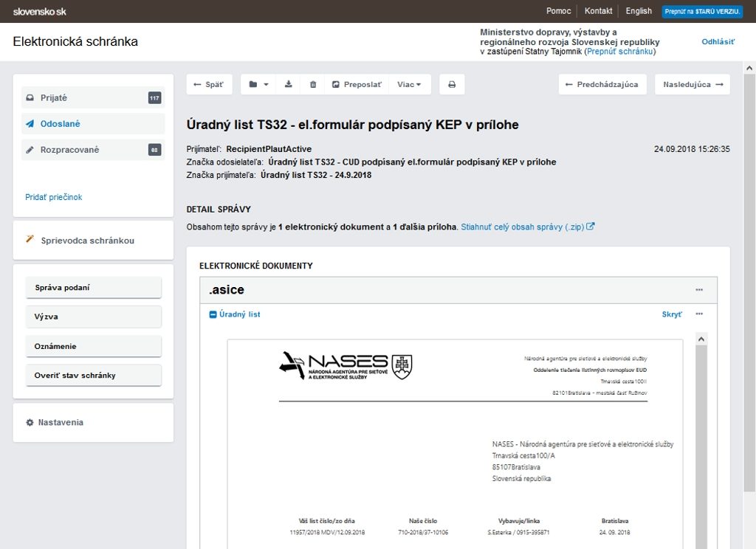Screen dimensions: 756x549
Task: Download the message with the download icon
Action: pyautogui.click(x=289, y=84)
